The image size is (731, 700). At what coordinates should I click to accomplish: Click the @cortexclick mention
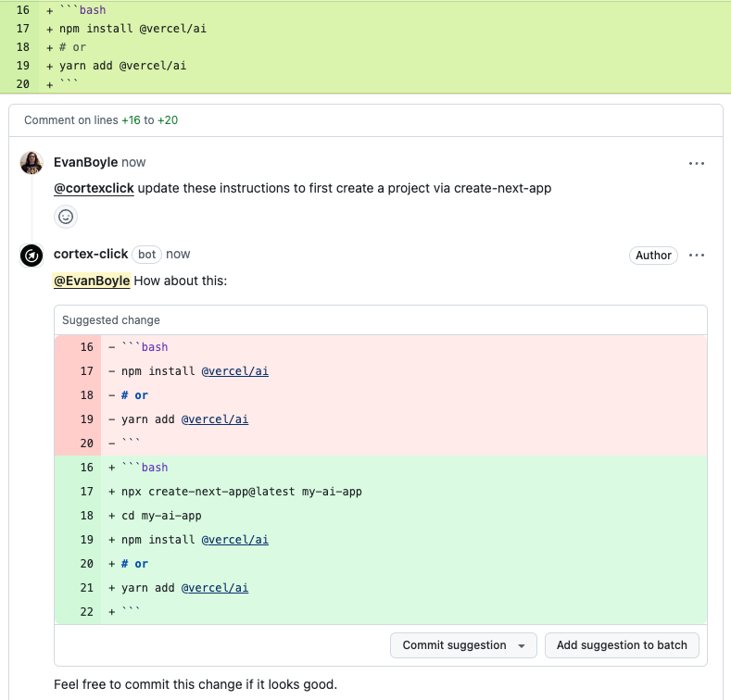pos(94,188)
